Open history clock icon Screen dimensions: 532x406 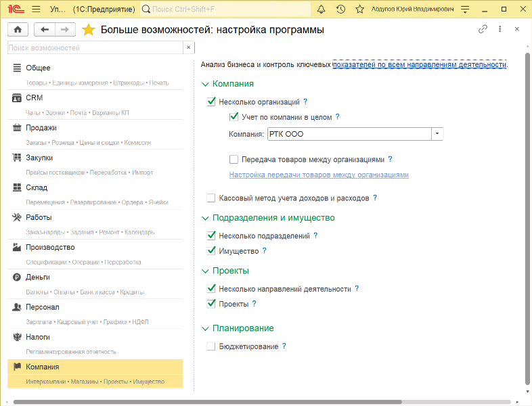coord(340,9)
